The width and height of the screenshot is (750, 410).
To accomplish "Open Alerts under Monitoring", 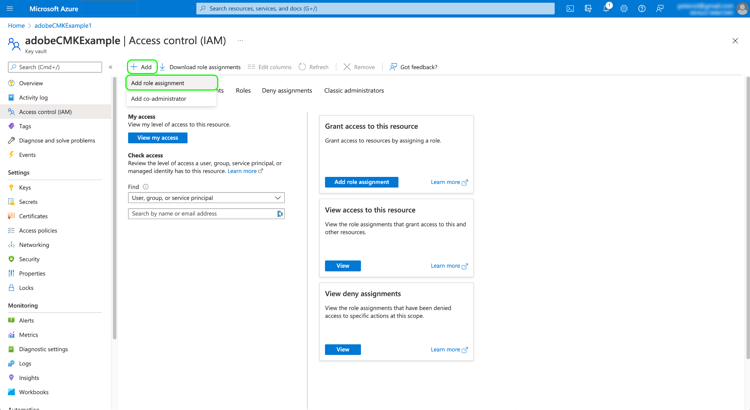I will tap(26, 321).
